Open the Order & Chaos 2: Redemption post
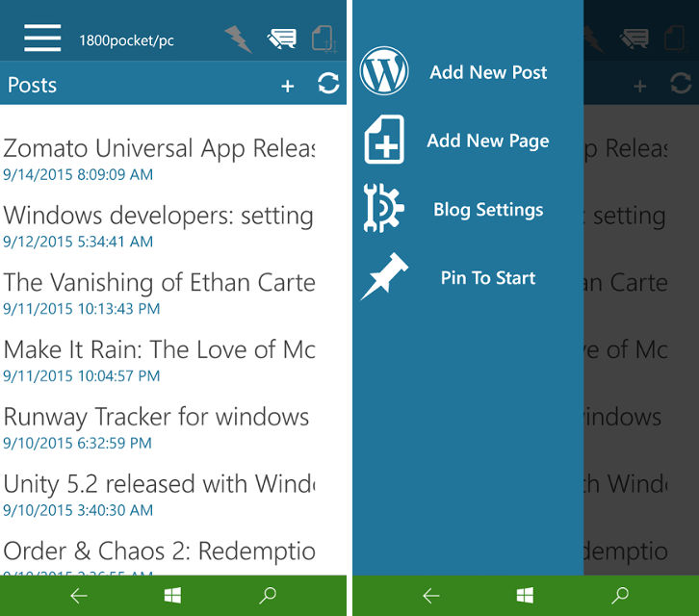This screenshot has width=699, height=616. 159,551
